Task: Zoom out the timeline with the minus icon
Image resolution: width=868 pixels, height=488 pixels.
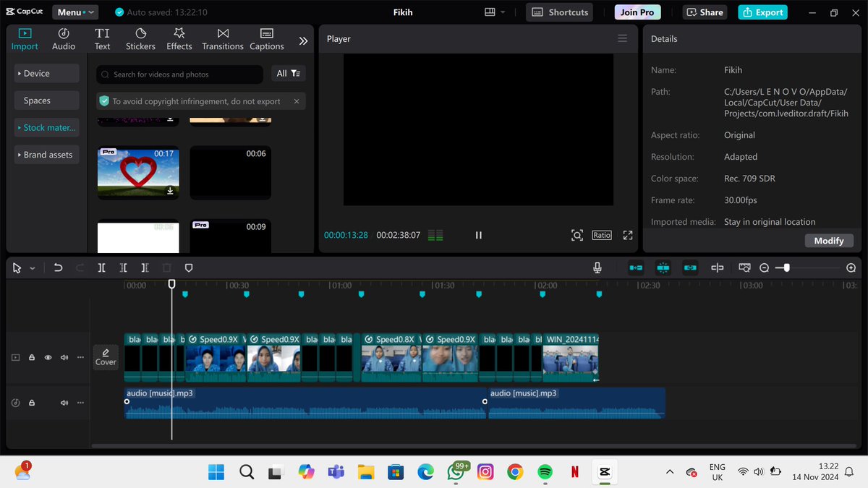Action: point(765,267)
